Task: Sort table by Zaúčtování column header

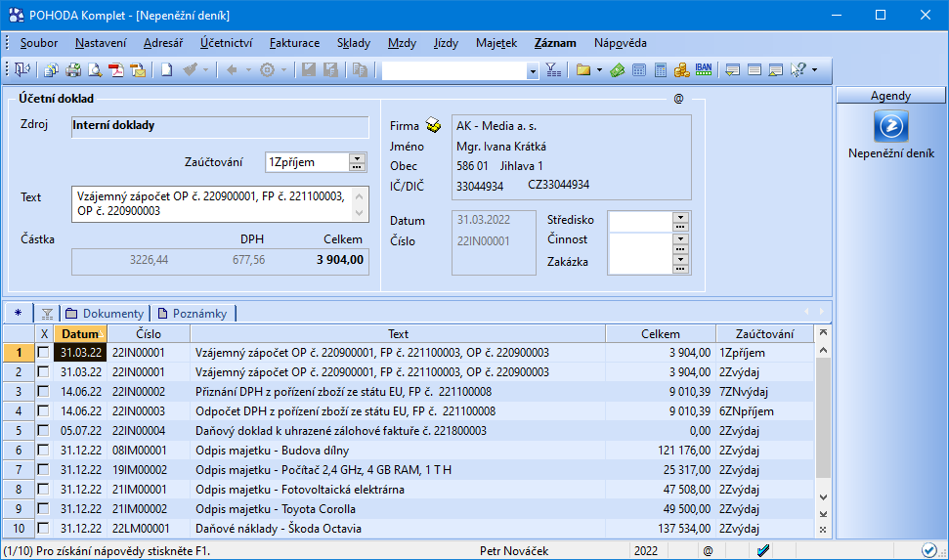Action: pyautogui.click(x=764, y=333)
